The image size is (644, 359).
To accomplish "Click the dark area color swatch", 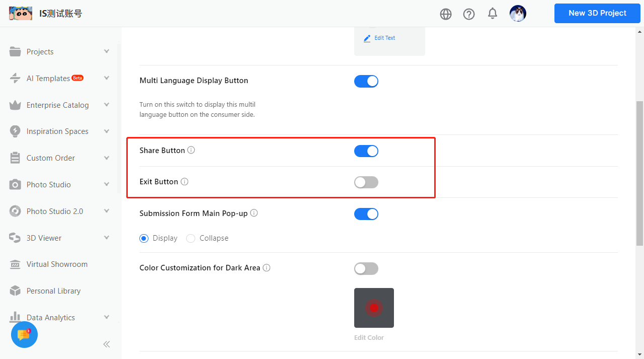I will [x=374, y=308].
